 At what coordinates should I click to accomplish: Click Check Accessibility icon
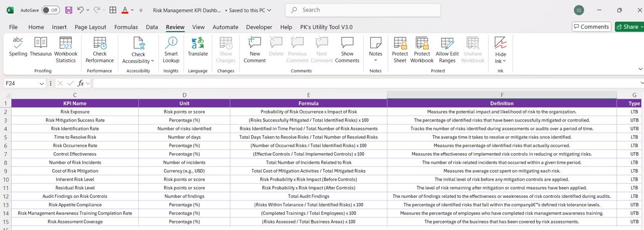138,43
